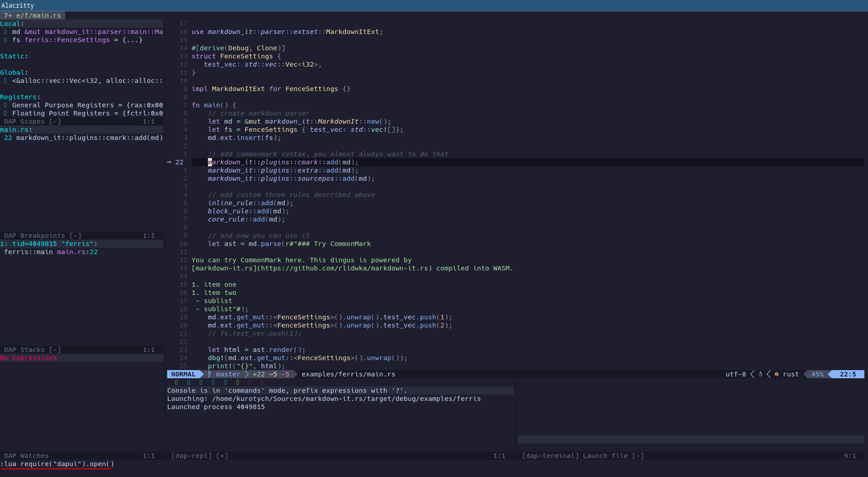Click the inline_rule::add(md) line
Viewport: 868px width, 477px height.
click(x=251, y=203)
